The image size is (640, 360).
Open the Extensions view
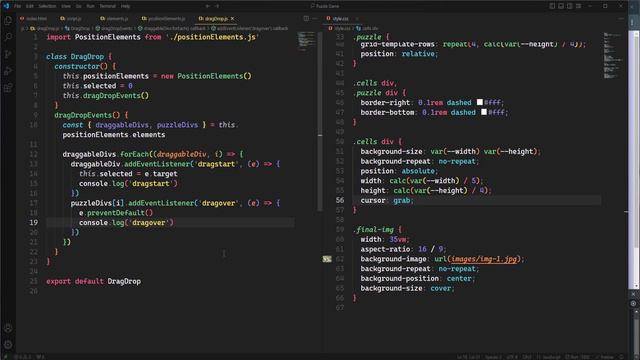pos(8,87)
